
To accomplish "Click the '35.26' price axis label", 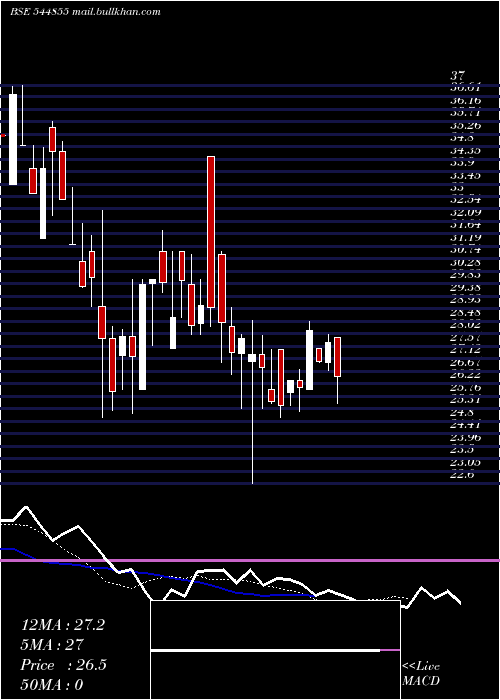I will coord(466,125).
